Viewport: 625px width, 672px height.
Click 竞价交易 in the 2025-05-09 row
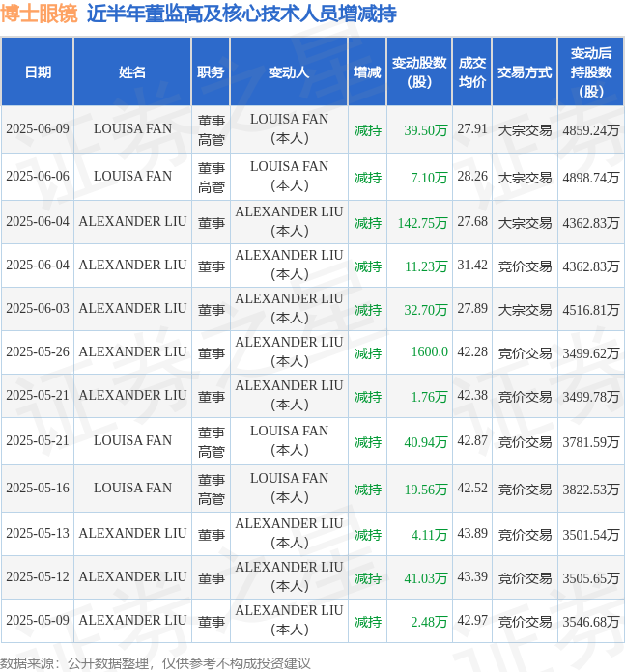pyautogui.click(x=525, y=622)
